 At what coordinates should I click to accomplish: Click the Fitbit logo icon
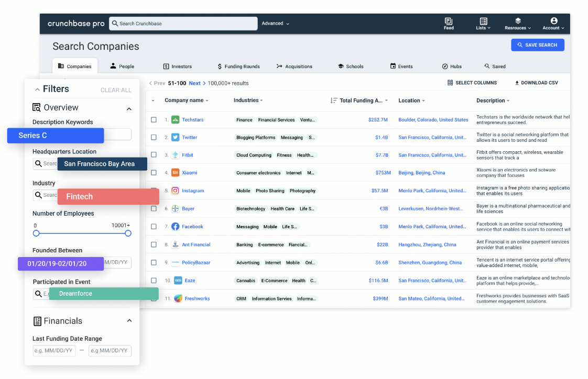(175, 155)
